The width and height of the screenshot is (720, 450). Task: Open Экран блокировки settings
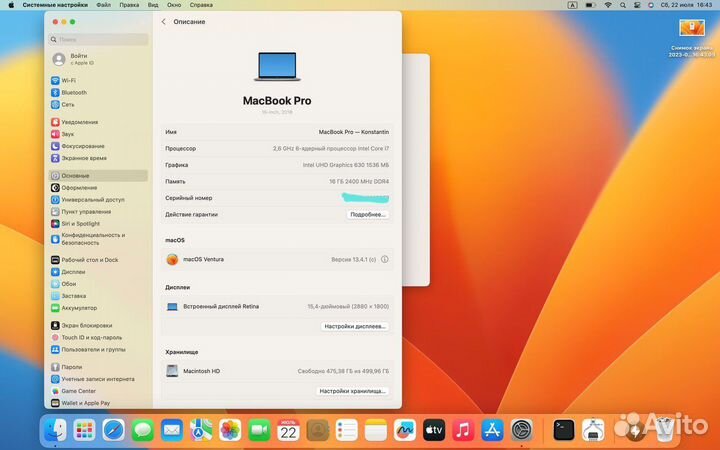click(x=81, y=325)
